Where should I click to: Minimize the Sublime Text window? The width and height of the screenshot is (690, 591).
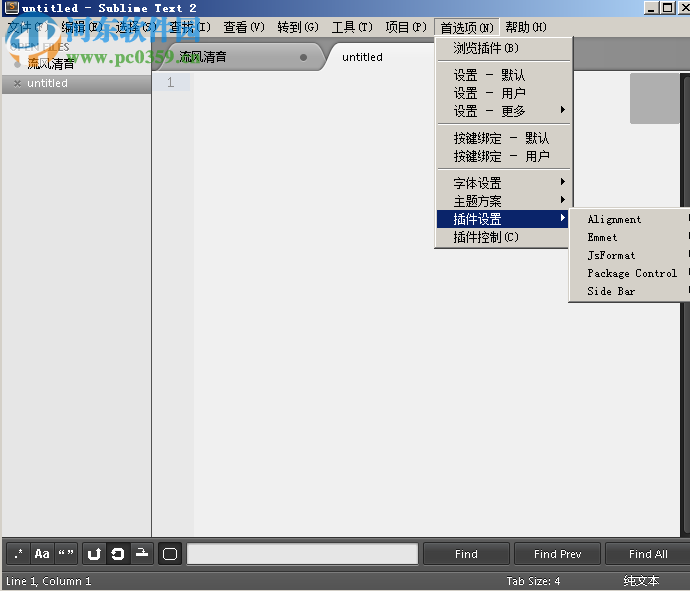tap(652, 7)
